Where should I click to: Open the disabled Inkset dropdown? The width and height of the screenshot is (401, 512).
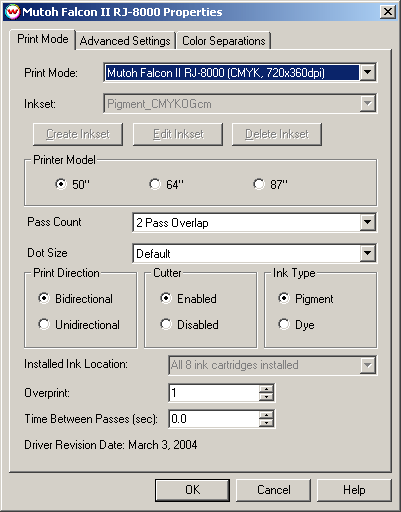(367, 104)
